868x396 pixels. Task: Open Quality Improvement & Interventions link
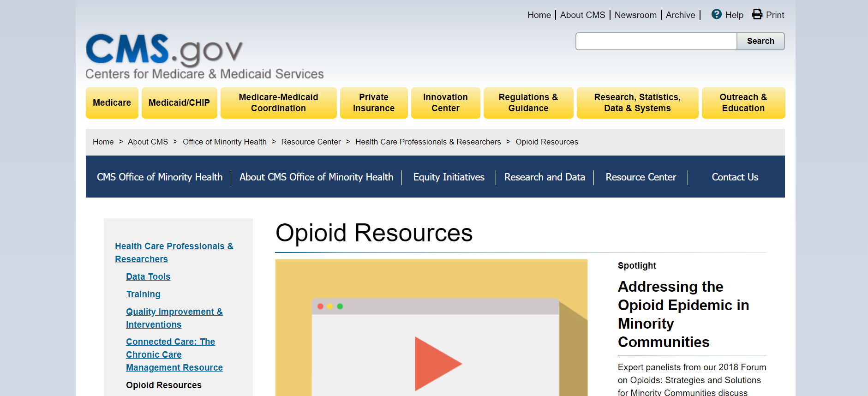tap(174, 318)
